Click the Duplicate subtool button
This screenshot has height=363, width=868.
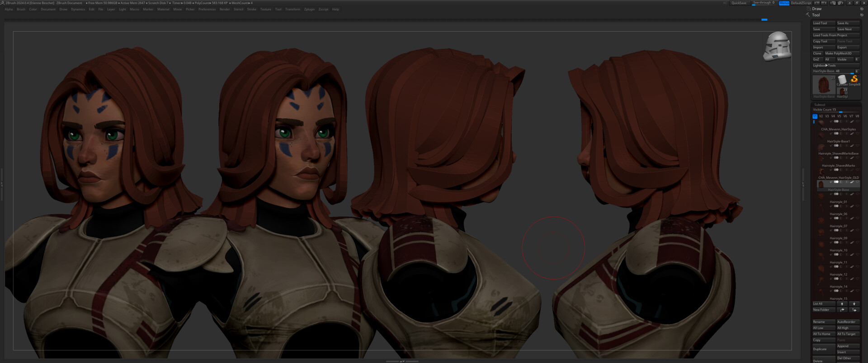(824, 349)
